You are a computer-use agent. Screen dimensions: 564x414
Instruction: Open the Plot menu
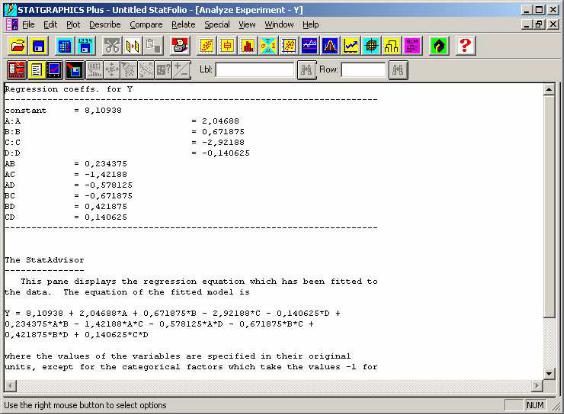click(73, 24)
